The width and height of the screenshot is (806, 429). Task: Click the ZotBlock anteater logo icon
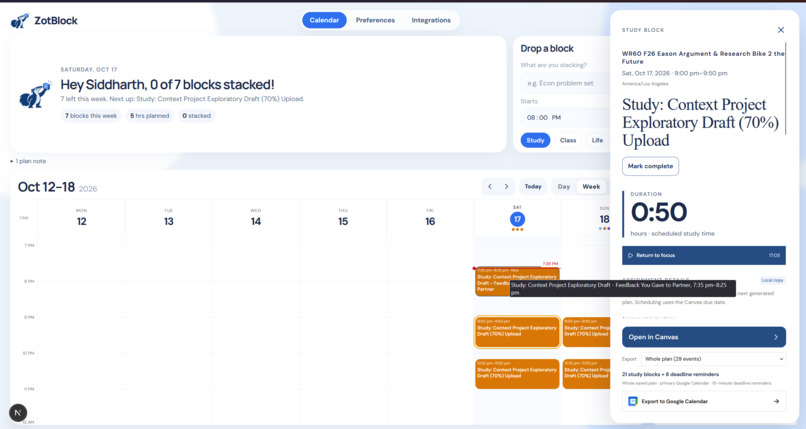(x=20, y=21)
